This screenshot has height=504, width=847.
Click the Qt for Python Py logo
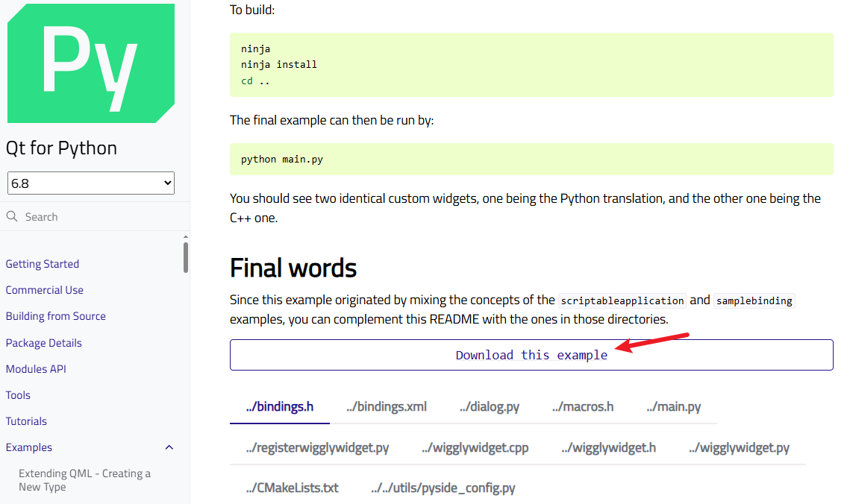coord(90,63)
